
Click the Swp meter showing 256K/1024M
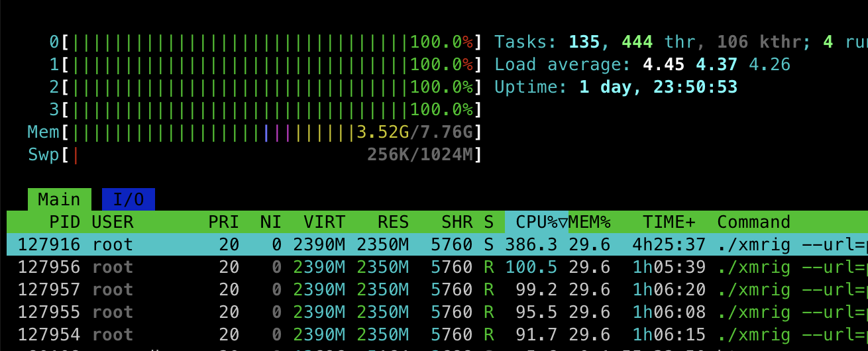[272, 155]
